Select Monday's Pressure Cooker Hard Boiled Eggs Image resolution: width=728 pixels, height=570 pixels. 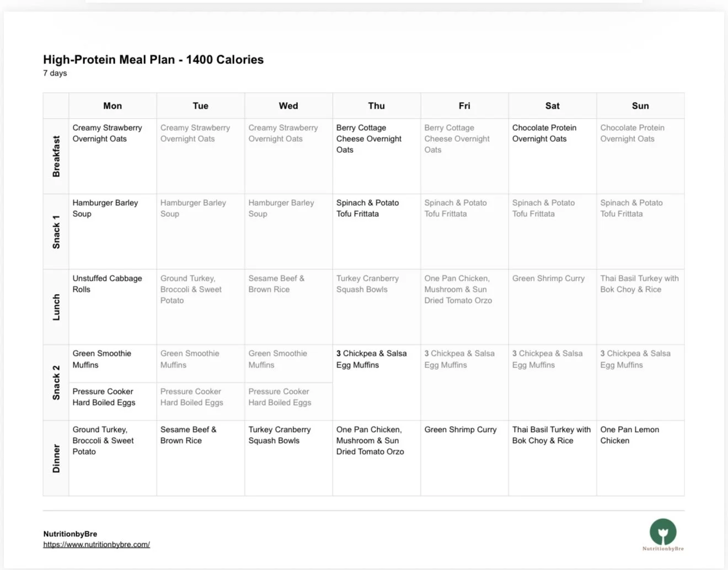click(104, 397)
